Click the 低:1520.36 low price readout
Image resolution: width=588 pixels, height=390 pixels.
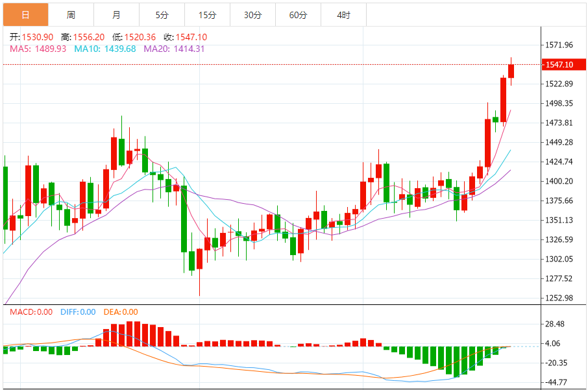pyautogui.click(x=134, y=37)
